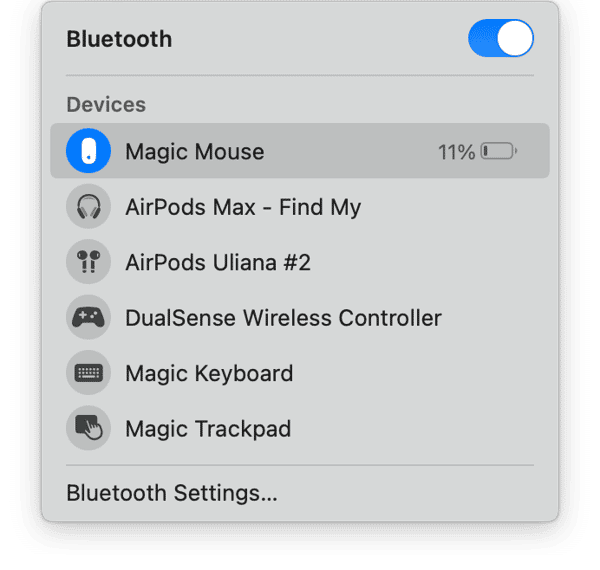600x570 pixels.
Task: Click the Magic Mouse device icon
Action: tap(88, 152)
